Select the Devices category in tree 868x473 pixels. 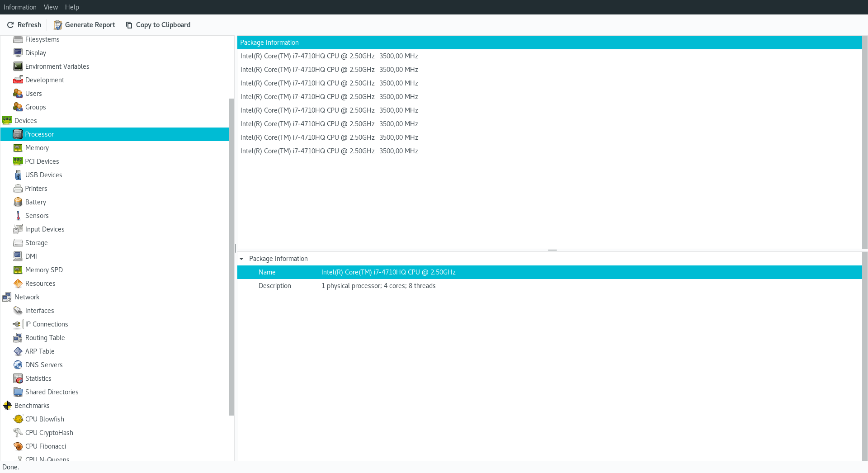point(25,121)
